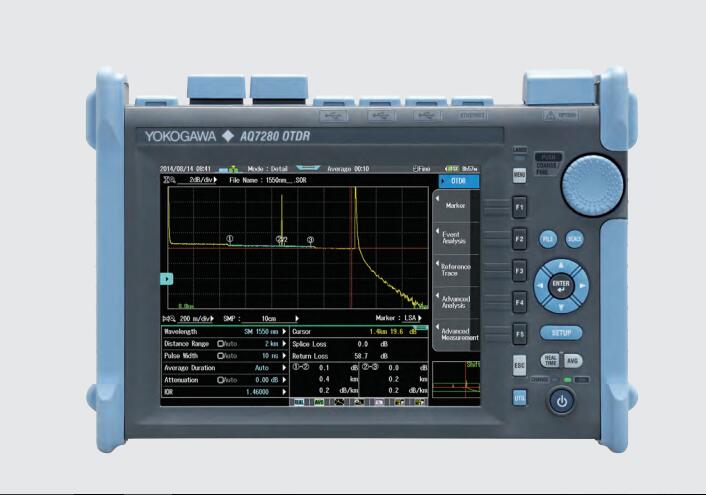Select event marker 1 on the trace
Image resolution: width=706 pixels, height=495 pixels.
tap(230, 238)
